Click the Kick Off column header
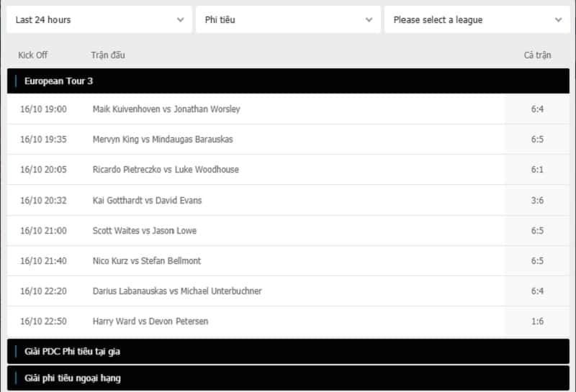The image size is (576, 392). [32, 55]
